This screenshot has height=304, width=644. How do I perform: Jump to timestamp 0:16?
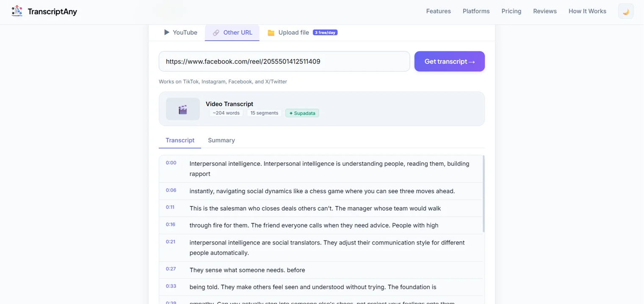click(171, 225)
